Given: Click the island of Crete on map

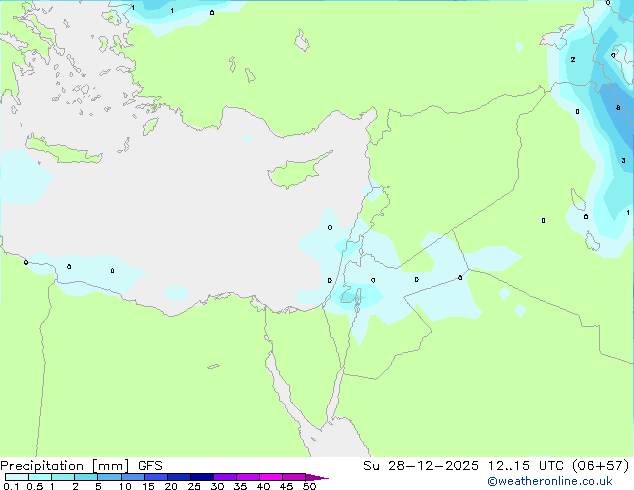Looking at the screenshot, I should 63,150.
